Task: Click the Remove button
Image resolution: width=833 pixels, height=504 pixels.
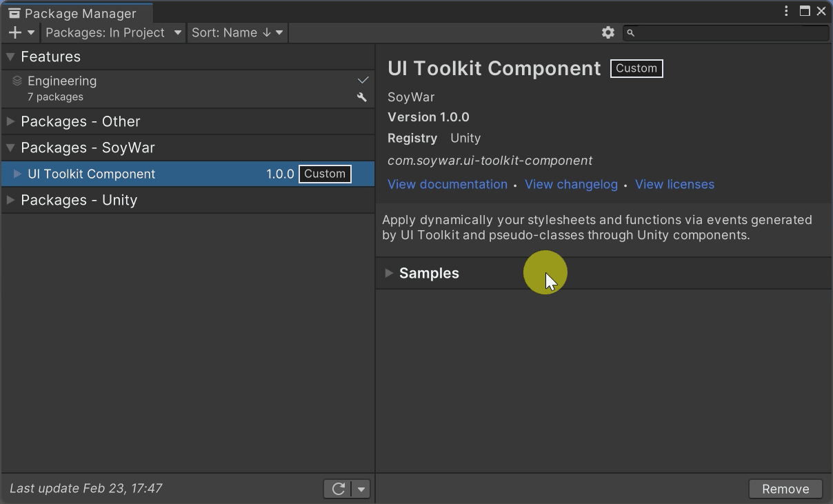Action: coord(785,489)
